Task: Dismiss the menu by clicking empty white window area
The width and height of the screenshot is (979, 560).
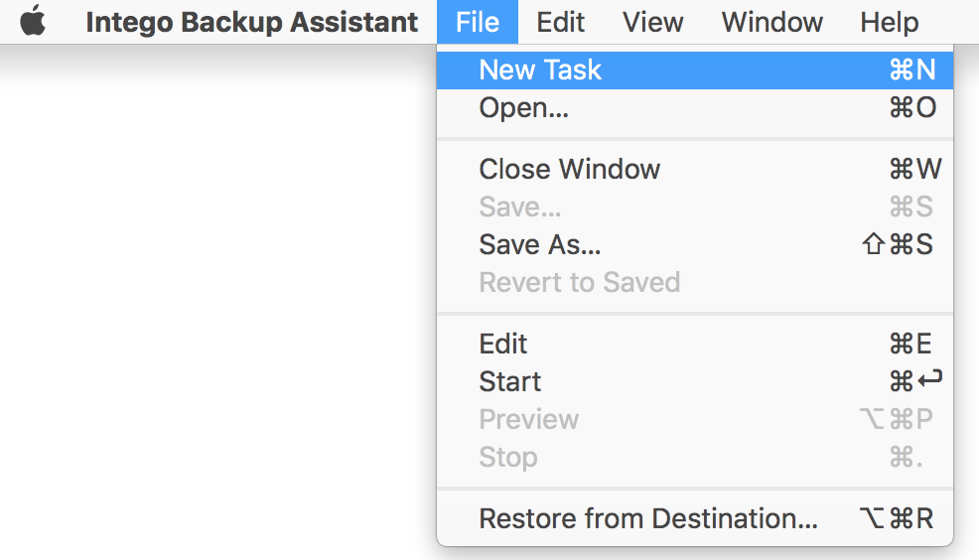Action: (x=218, y=312)
